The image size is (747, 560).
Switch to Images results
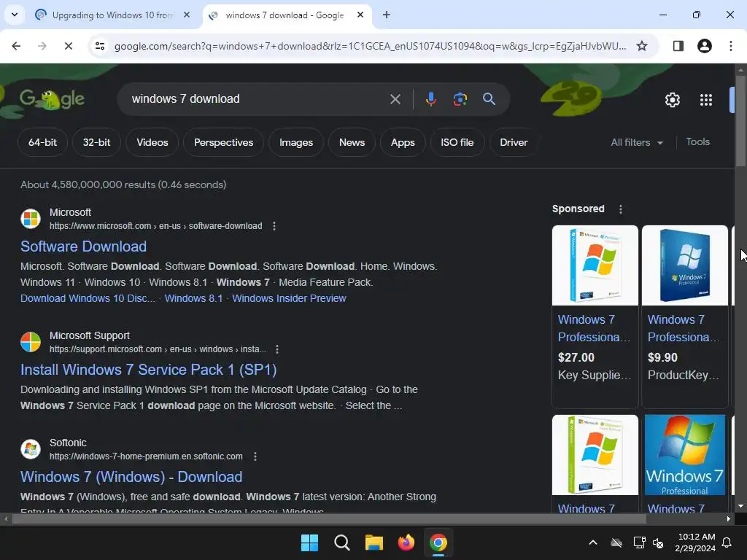[296, 142]
